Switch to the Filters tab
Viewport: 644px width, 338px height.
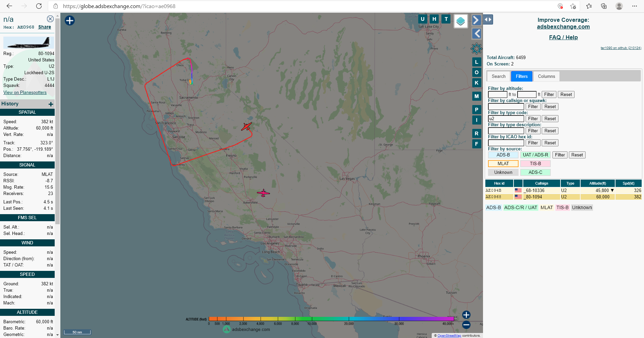tap(522, 77)
